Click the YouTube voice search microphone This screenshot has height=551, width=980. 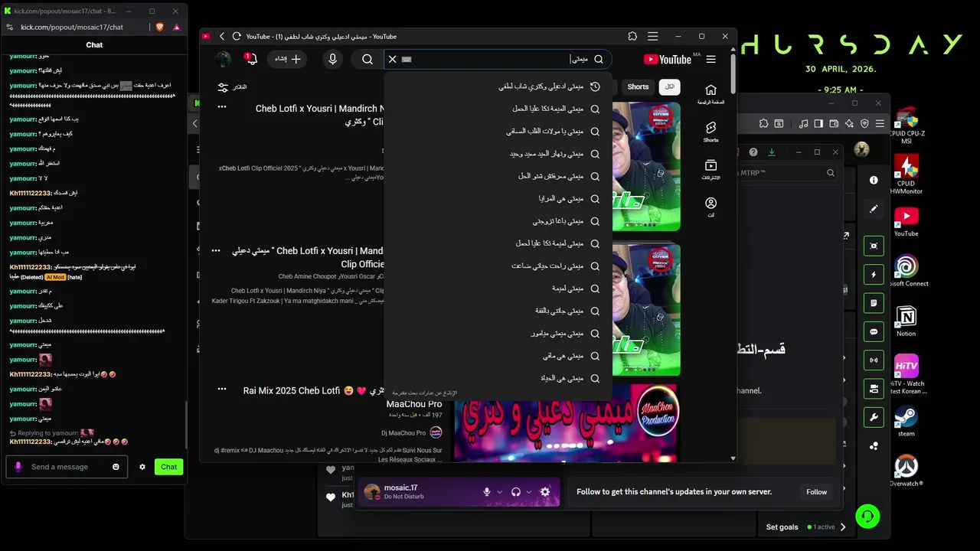[x=332, y=59]
